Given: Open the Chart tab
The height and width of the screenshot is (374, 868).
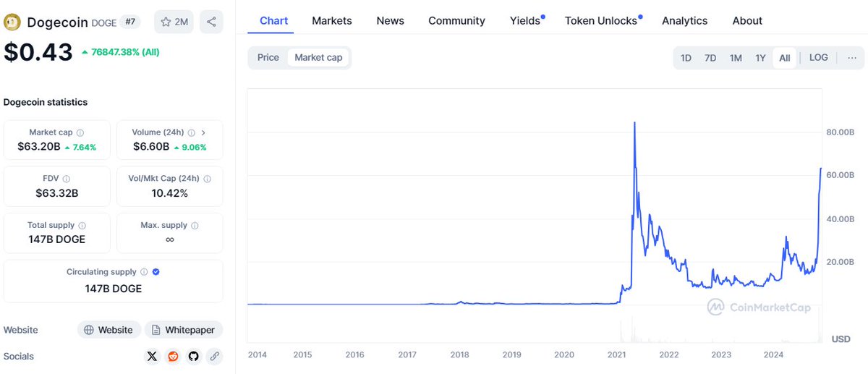Looking at the screenshot, I should [274, 21].
